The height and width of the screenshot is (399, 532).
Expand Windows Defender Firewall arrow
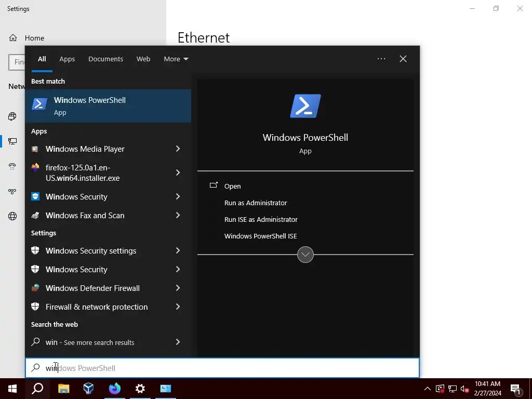click(x=178, y=288)
